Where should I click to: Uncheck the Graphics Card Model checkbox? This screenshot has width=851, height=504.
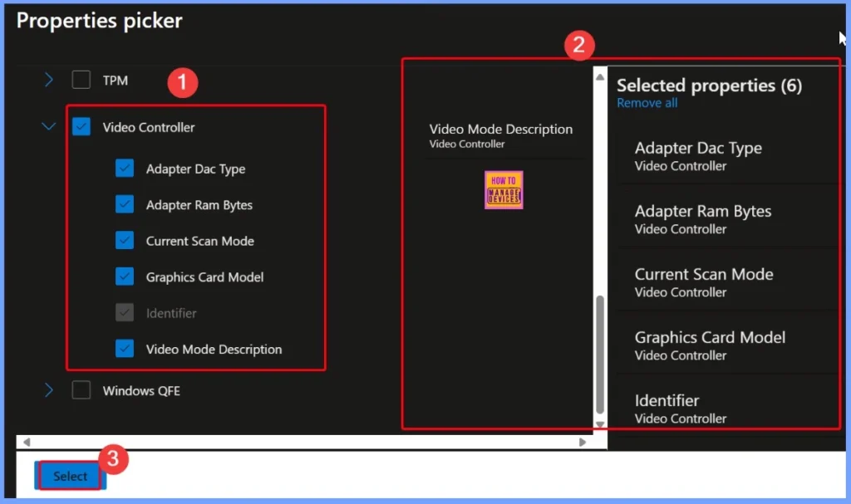click(125, 276)
